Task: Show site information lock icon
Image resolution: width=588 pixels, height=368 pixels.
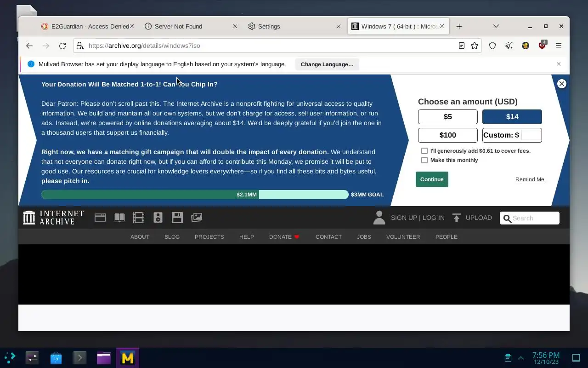Action: (x=80, y=46)
